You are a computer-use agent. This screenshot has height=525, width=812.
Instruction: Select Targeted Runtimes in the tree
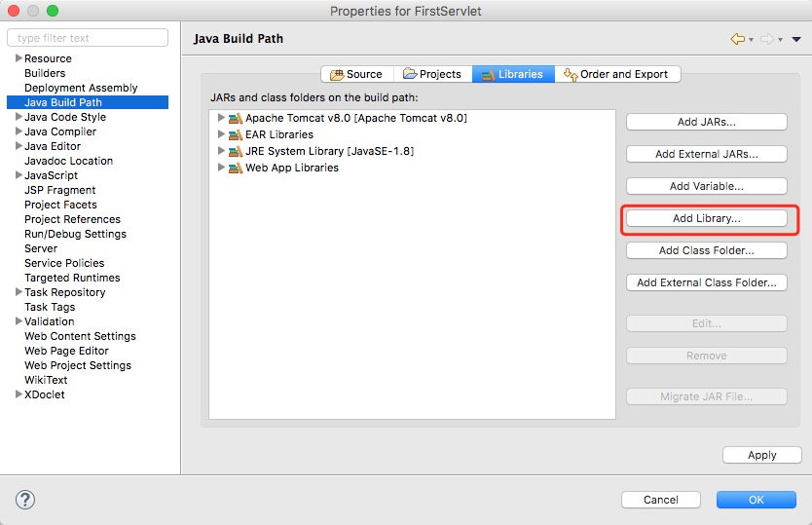tap(72, 278)
